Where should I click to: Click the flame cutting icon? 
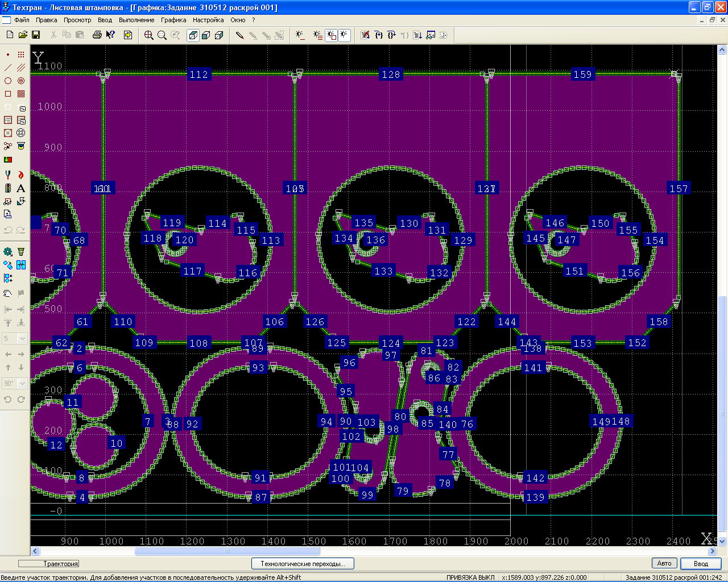pyautogui.click(x=21, y=175)
